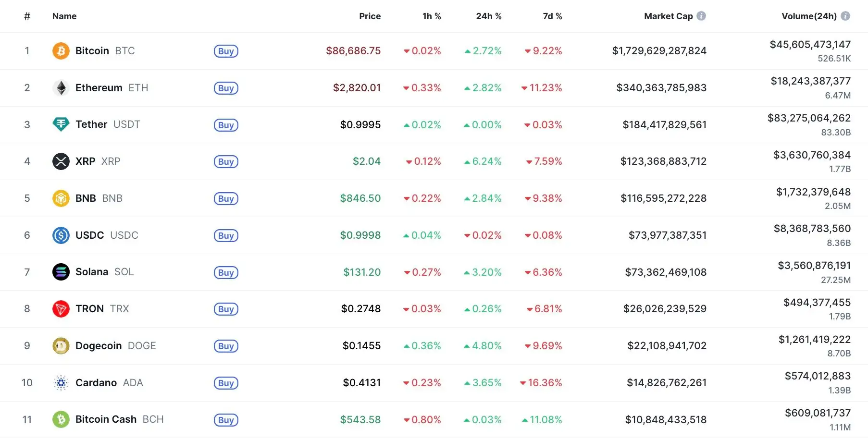Click the Dogecoin coin icon

(x=61, y=345)
